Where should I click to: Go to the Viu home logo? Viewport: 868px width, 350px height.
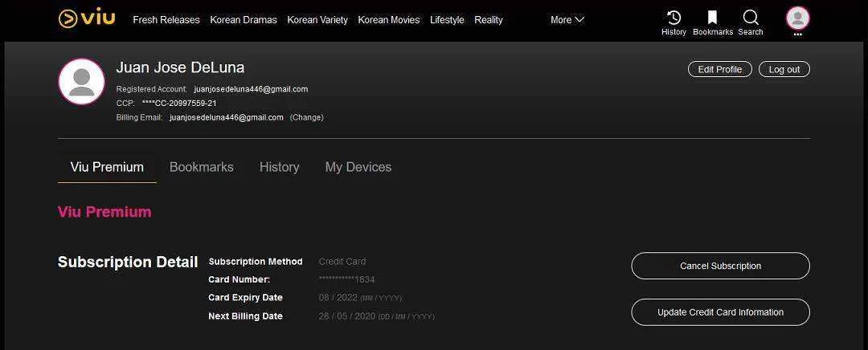[x=87, y=18]
